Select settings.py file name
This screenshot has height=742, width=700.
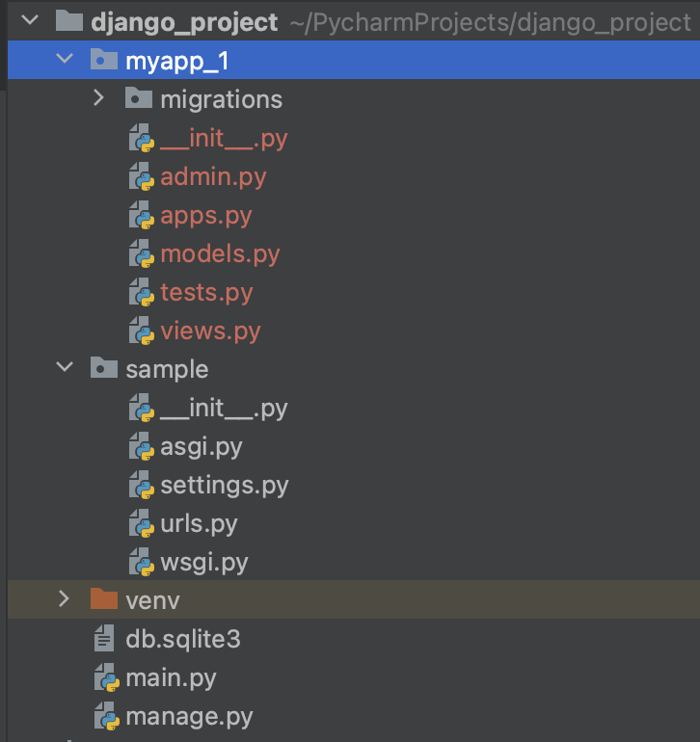(225, 486)
